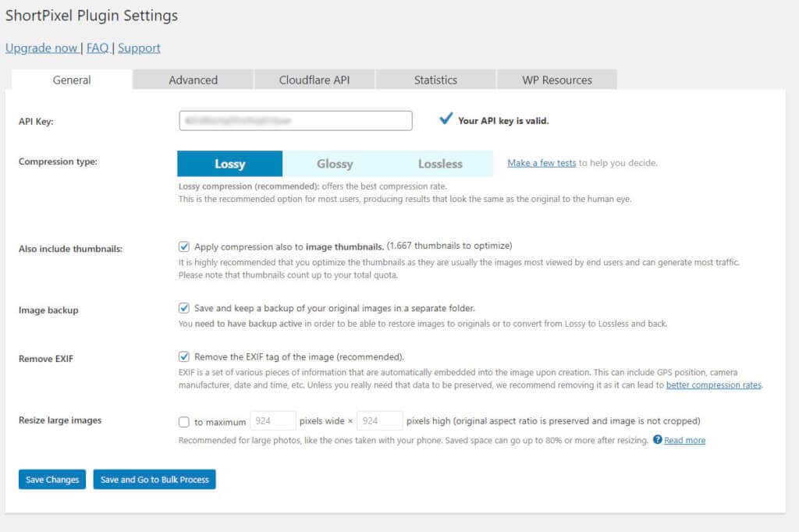Click into the API Key field
This screenshot has width=799, height=532.
point(296,121)
